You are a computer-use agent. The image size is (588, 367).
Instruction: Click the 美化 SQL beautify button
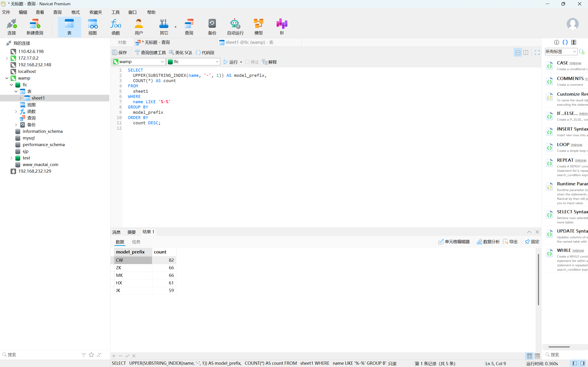click(x=181, y=53)
